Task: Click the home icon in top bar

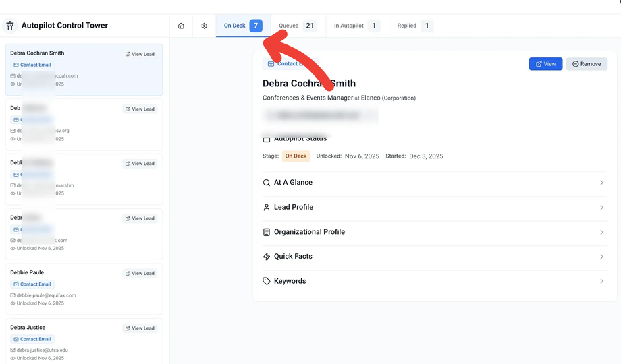Action: 181,26
